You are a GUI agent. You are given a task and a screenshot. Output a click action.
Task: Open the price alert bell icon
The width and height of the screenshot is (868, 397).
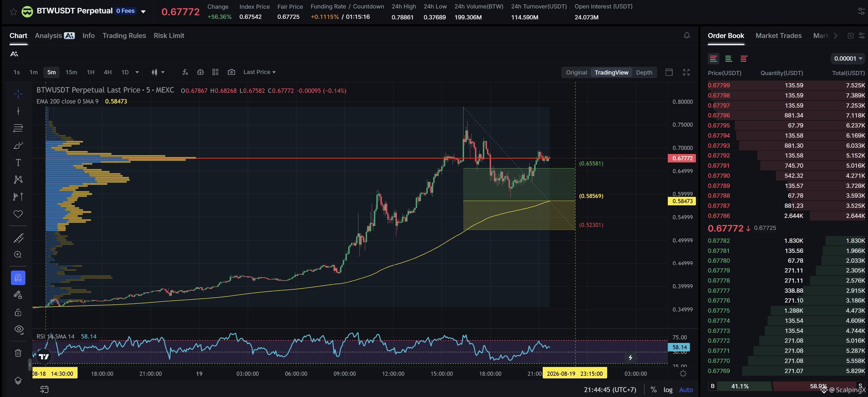(x=687, y=35)
